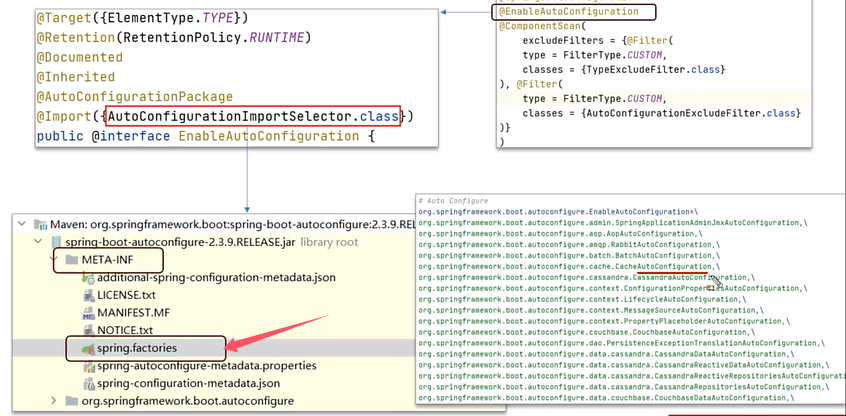Click the LICENSE.txt file icon
Screen dimensions: 846x416
[x=88, y=296]
